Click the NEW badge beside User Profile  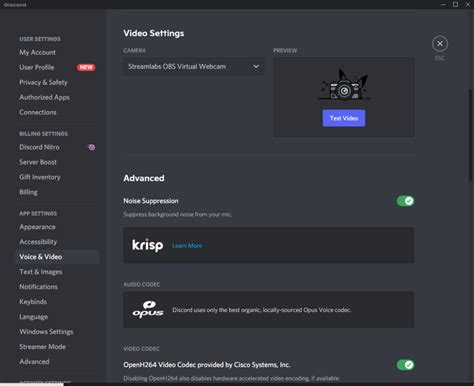[x=86, y=67]
